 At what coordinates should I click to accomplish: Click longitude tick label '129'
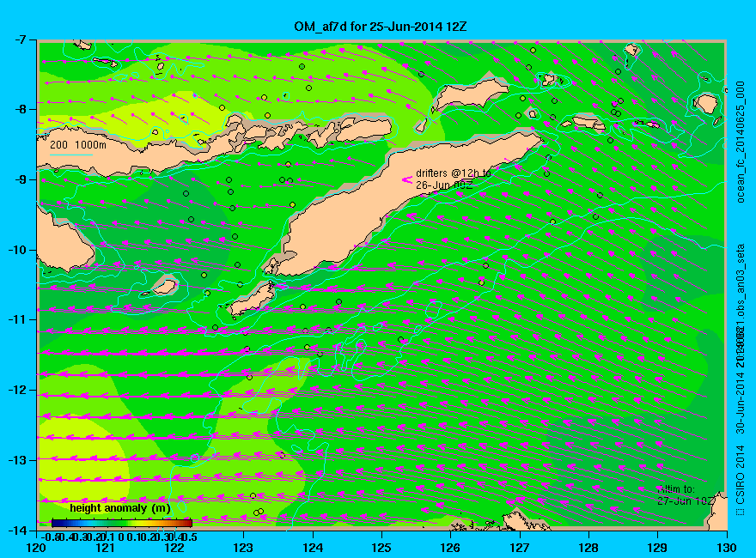[x=658, y=548]
